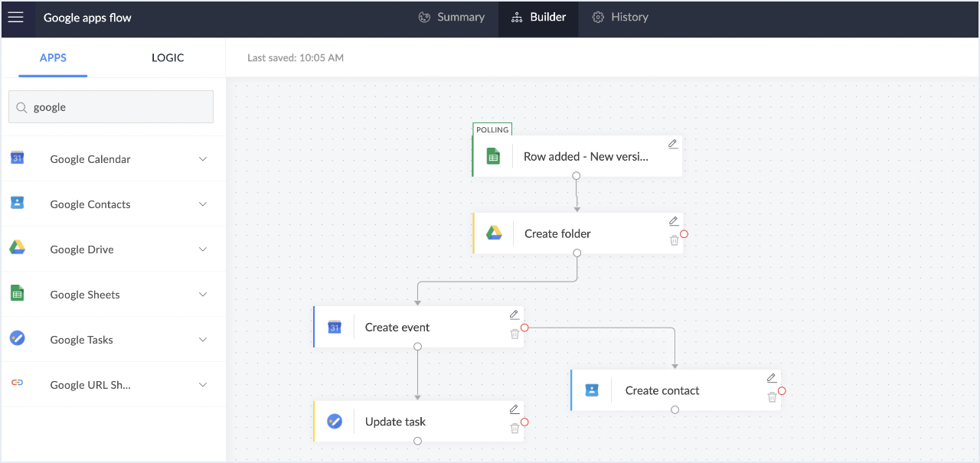Image resolution: width=980 pixels, height=463 pixels.
Task: Select the APPS panel tab
Action: 53,57
